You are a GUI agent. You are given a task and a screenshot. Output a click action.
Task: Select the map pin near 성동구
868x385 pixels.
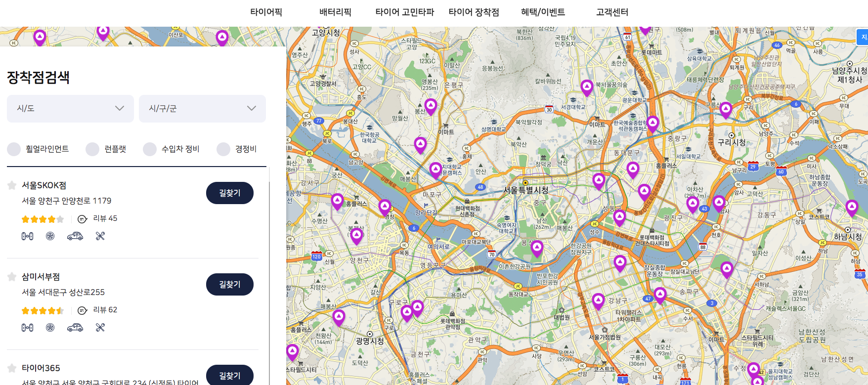click(x=619, y=217)
